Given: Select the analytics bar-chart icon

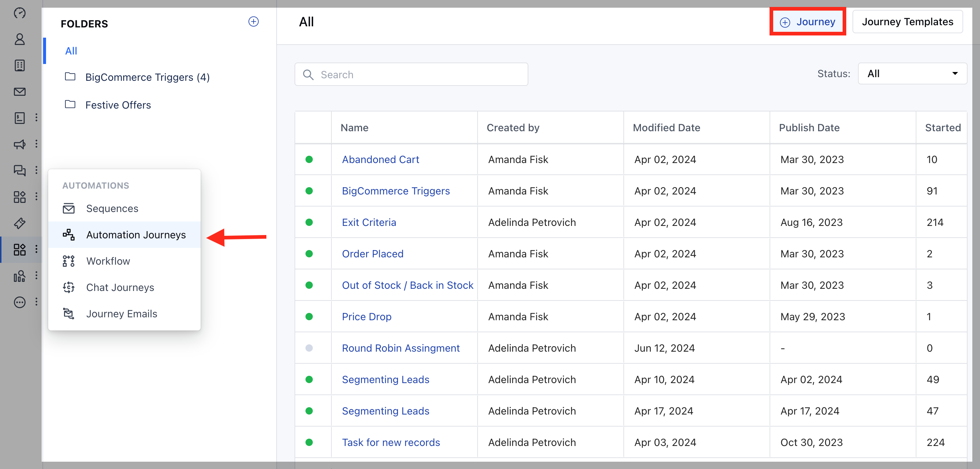Looking at the screenshot, I should pos(19,276).
